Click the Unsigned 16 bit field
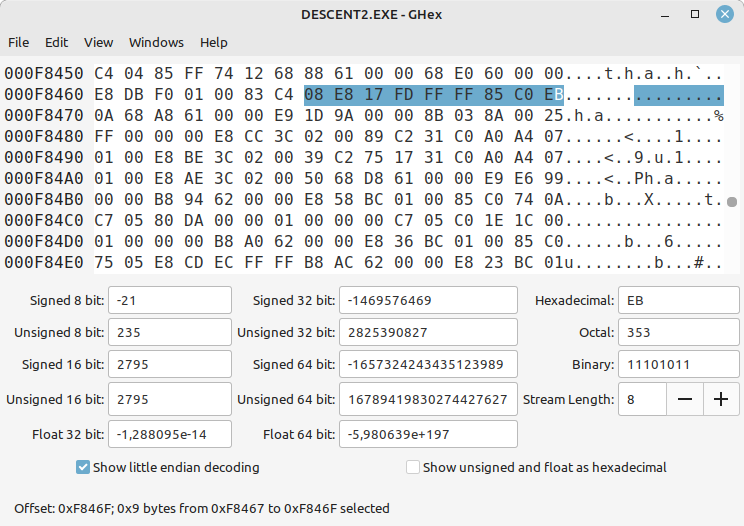 (x=170, y=399)
